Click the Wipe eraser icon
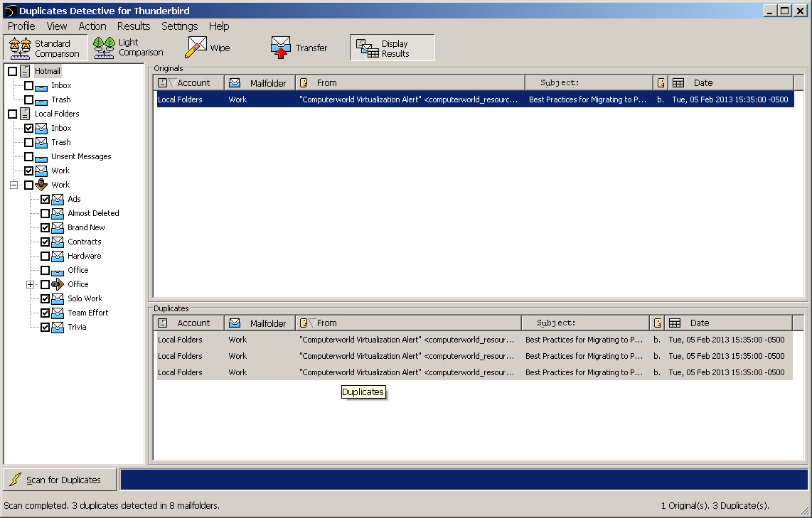This screenshot has width=812, height=518. (196, 48)
